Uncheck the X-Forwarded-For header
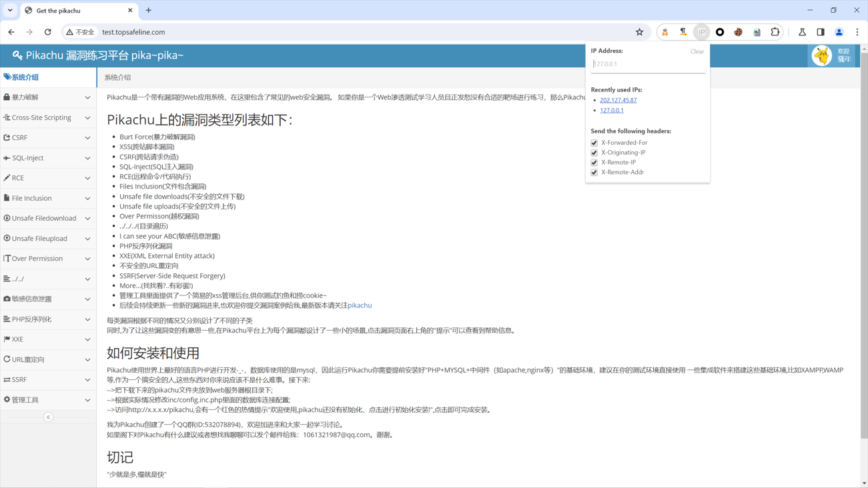The height and width of the screenshot is (488, 868). tap(594, 142)
